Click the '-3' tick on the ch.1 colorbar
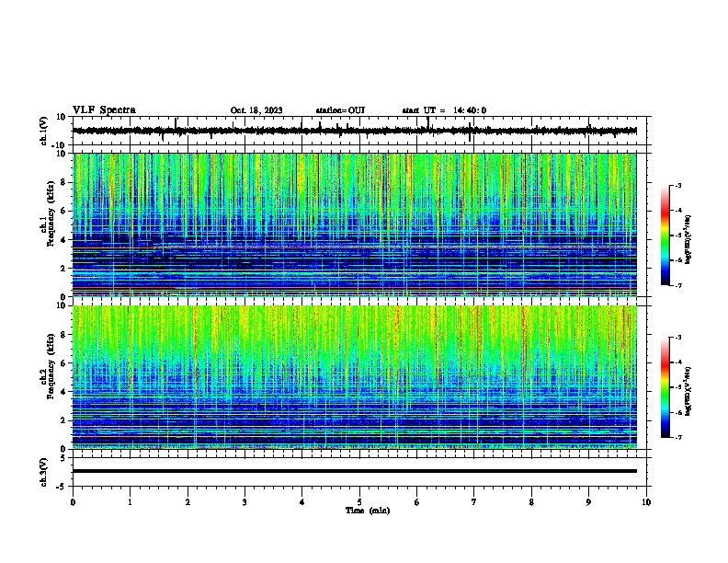 (x=677, y=186)
